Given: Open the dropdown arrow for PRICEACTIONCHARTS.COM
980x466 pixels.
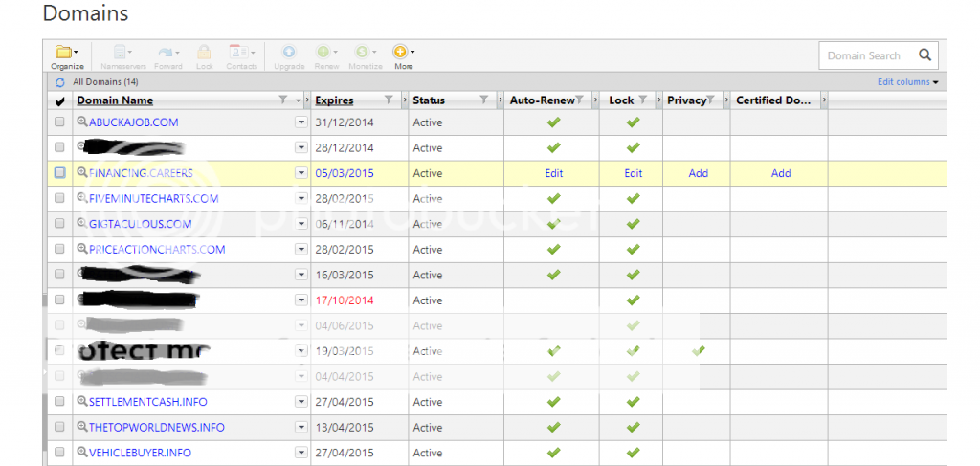Looking at the screenshot, I should 301,249.
